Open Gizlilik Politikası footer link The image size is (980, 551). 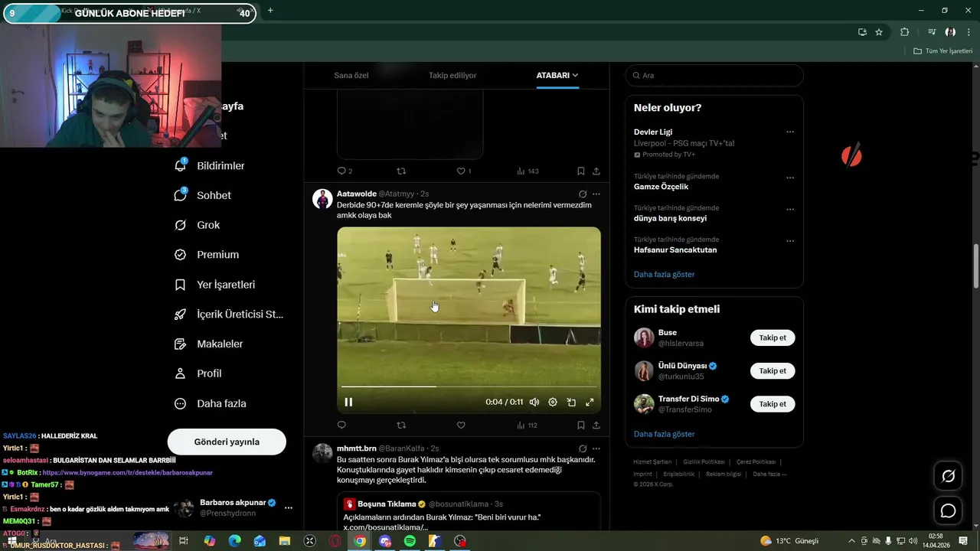704,461
